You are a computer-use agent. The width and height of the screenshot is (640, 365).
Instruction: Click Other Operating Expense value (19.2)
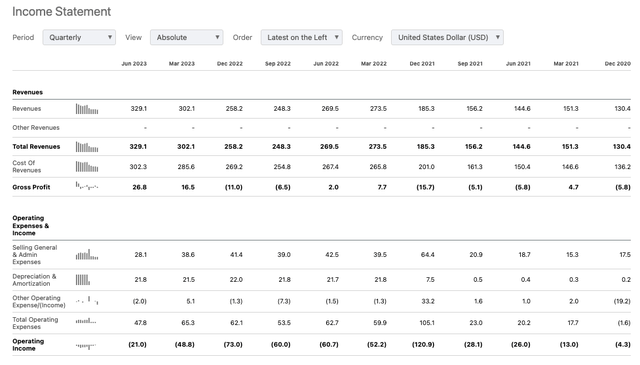622,301
